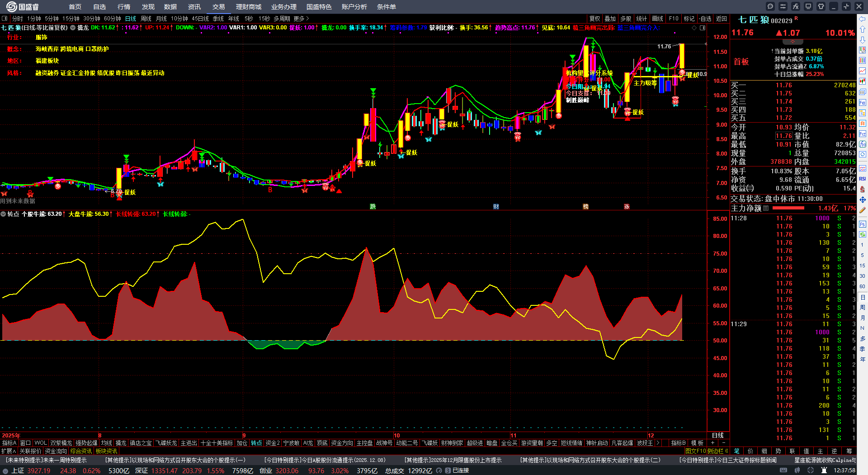
Task: Click the f(x) function icon in sidebar
Action: 863,144
